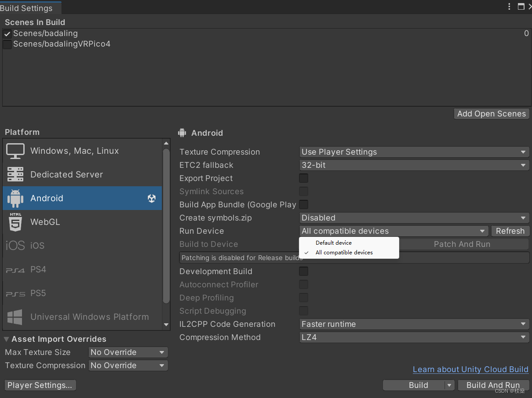This screenshot has height=398, width=532.
Task: Click the platform list scrollbar thumb
Action: tap(166, 226)
